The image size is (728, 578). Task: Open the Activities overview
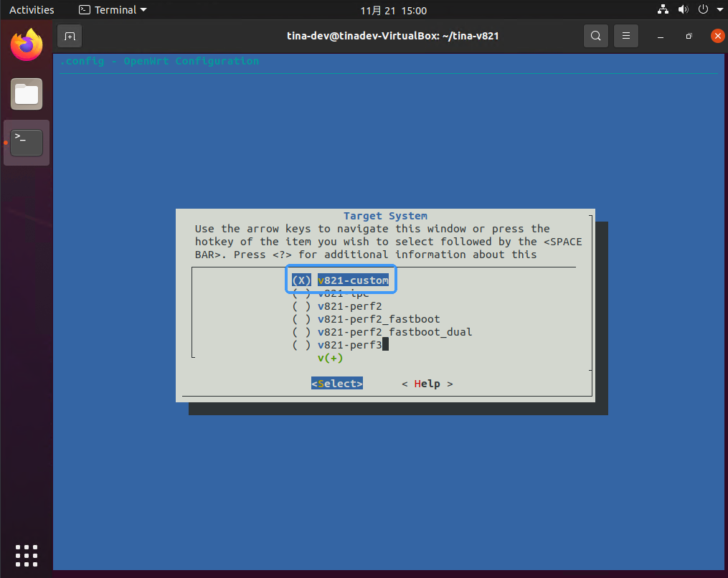[32, 10]
